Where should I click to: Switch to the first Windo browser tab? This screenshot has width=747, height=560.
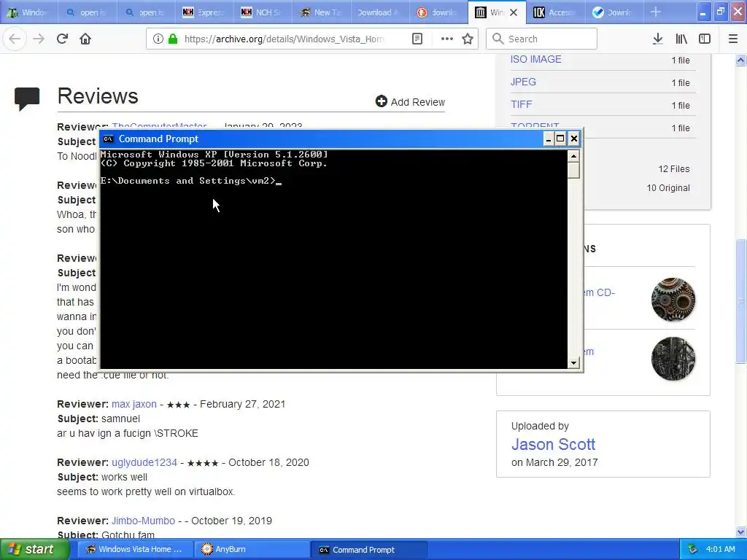[x=28, y=12]
